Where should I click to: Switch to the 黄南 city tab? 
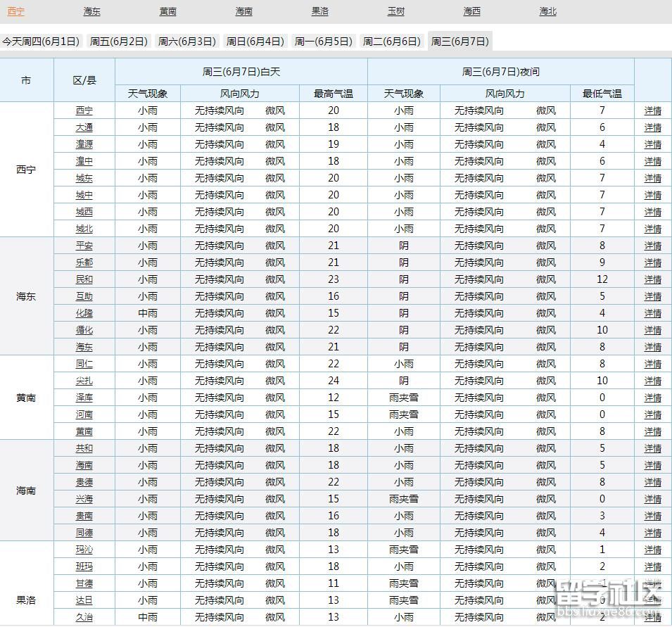167,11
